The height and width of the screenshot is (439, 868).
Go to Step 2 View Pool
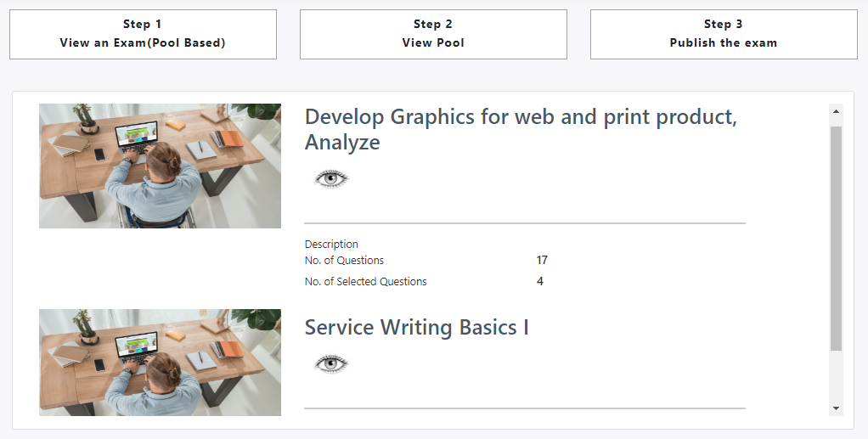433,34
